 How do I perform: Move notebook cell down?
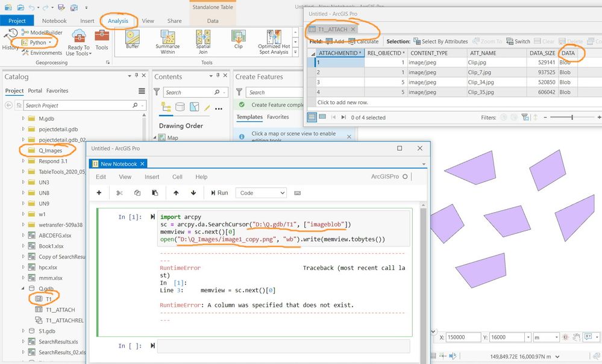pos(193,193)
